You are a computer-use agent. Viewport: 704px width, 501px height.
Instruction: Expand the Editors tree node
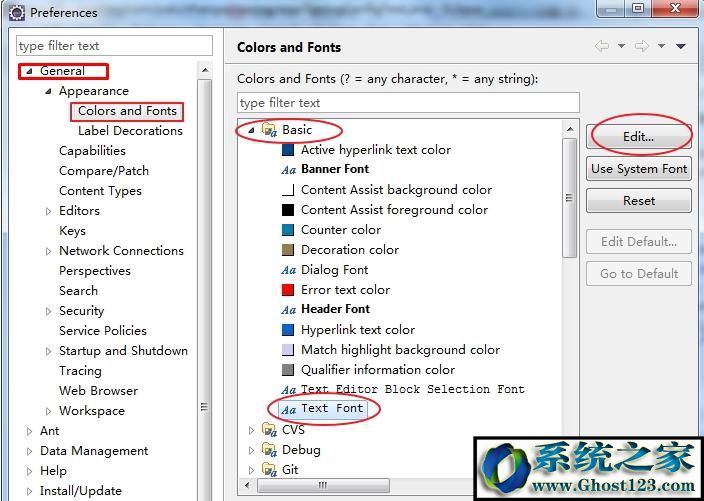[48, 211]
